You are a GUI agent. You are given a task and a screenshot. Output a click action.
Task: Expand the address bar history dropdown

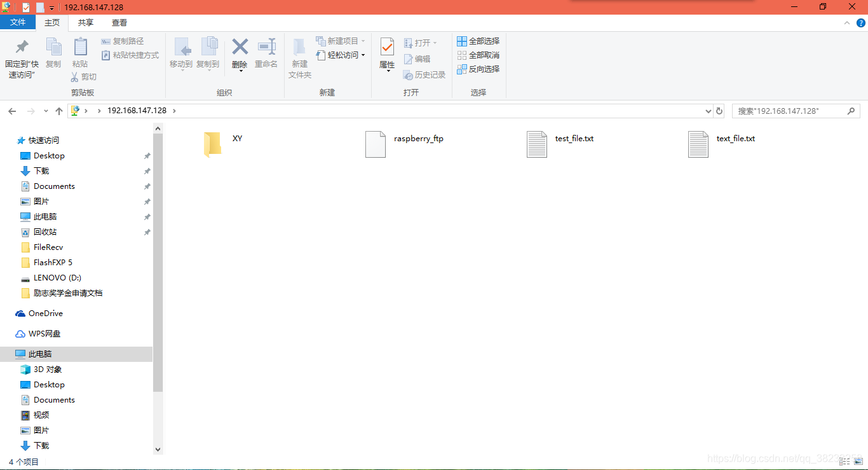(x=709, y=111)
